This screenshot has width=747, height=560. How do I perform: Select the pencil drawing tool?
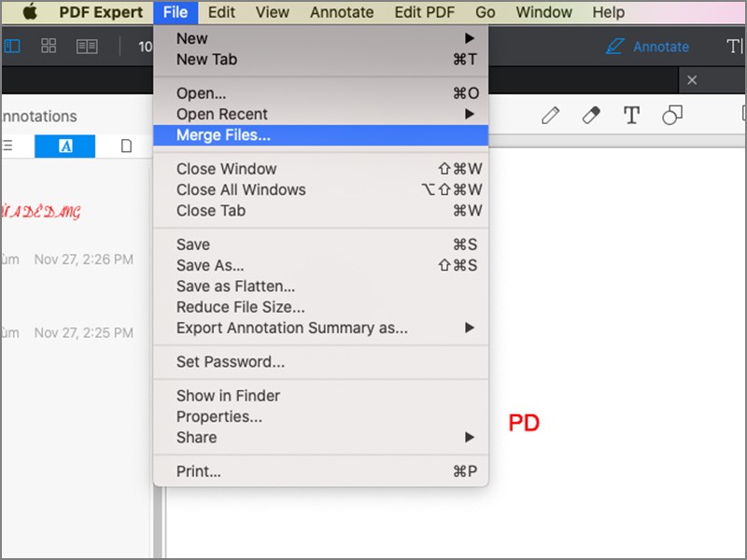[x=550, y=115]
